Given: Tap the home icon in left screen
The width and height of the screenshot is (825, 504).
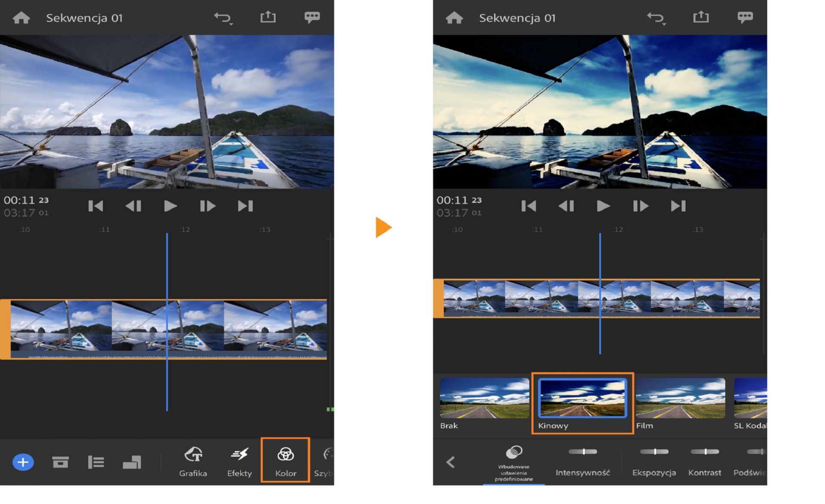Looking at the screenshot, I should click(21, 18).
